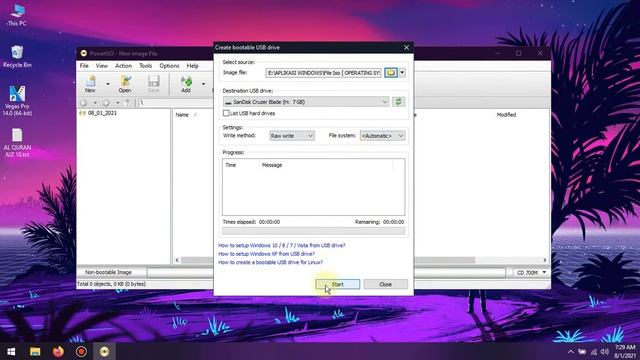Click the Vegas Pro 14.0 desktop icon

point(17,101)
